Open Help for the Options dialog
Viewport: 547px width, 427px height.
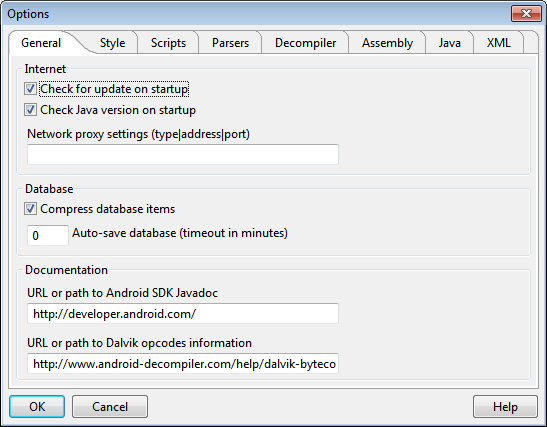(505, 406)
